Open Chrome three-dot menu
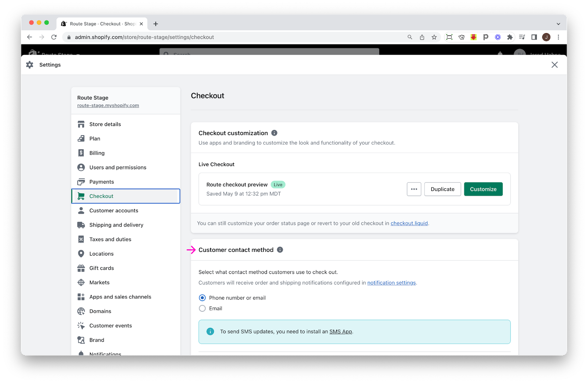This screenshot has height=383, width=588. [x=558, y=37]
